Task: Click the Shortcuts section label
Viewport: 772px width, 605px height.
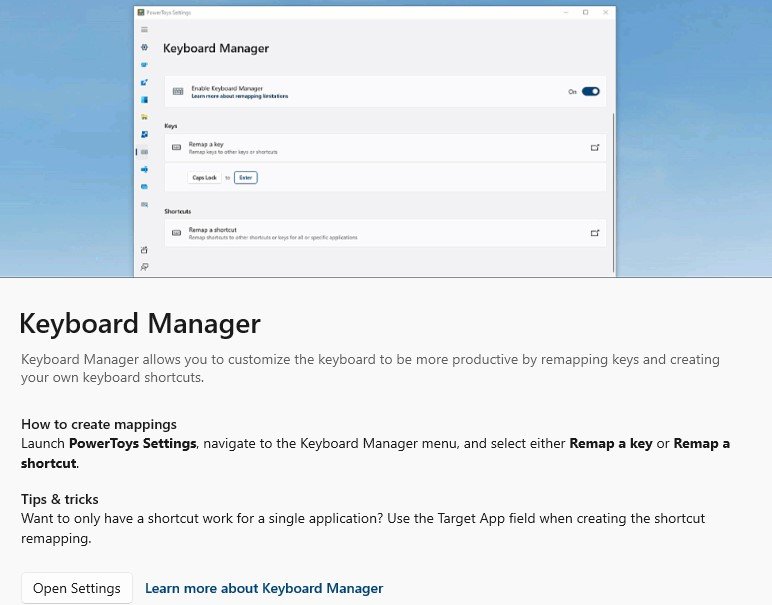Action: tap(178, 211)
